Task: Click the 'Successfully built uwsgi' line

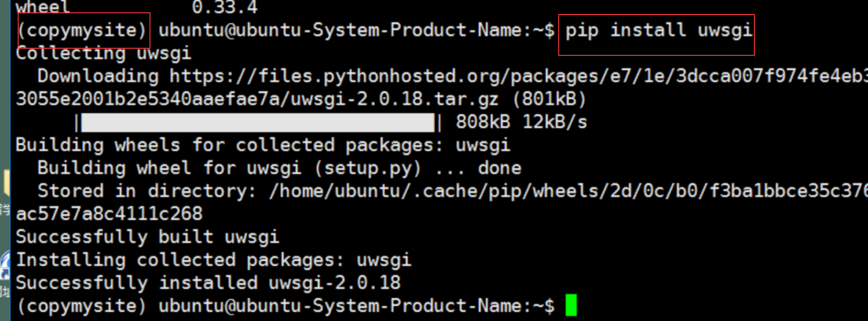Action: tap(147, 237)
